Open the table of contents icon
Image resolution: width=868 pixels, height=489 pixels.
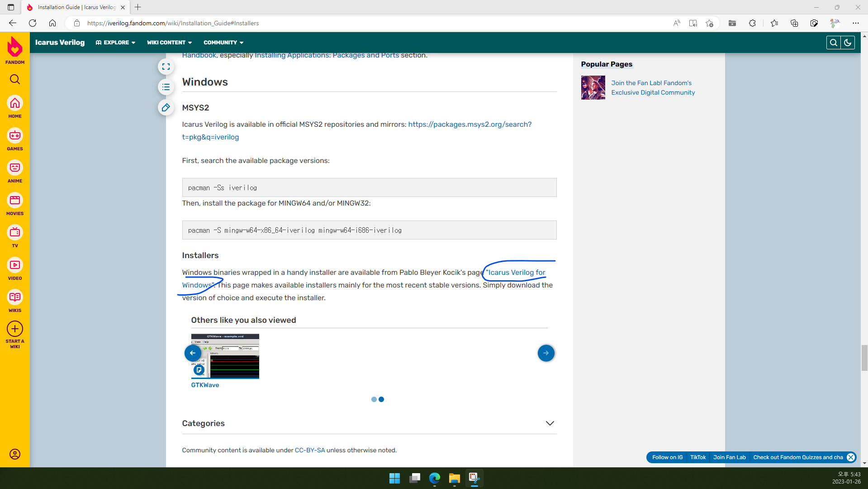click(166, 87)
